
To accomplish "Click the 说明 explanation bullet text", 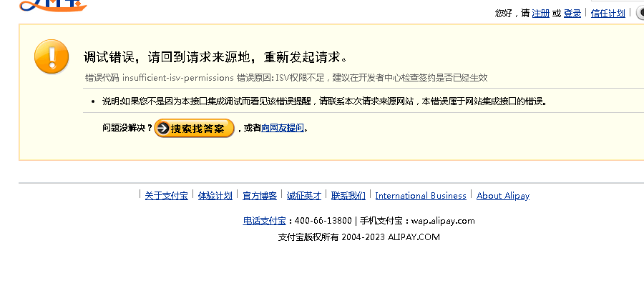I will pyautogui.click(x=325, y=101).
